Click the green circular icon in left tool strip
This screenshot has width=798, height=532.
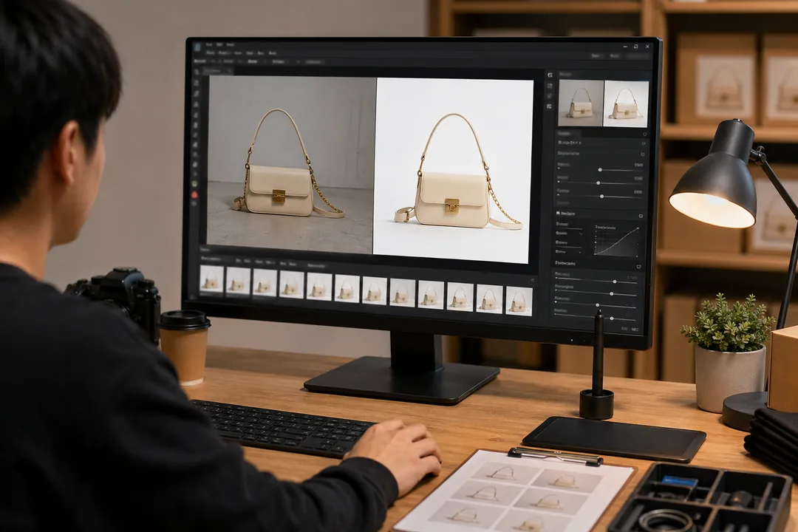point(195,184)
